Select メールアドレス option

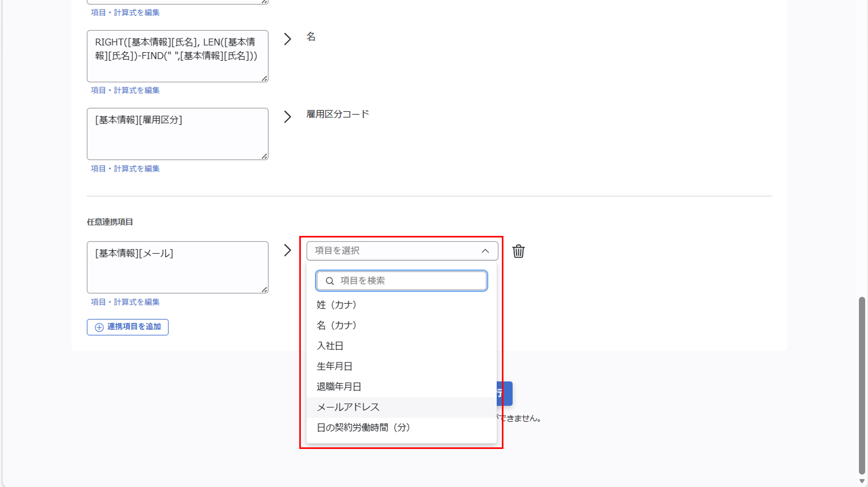[402, 408]
